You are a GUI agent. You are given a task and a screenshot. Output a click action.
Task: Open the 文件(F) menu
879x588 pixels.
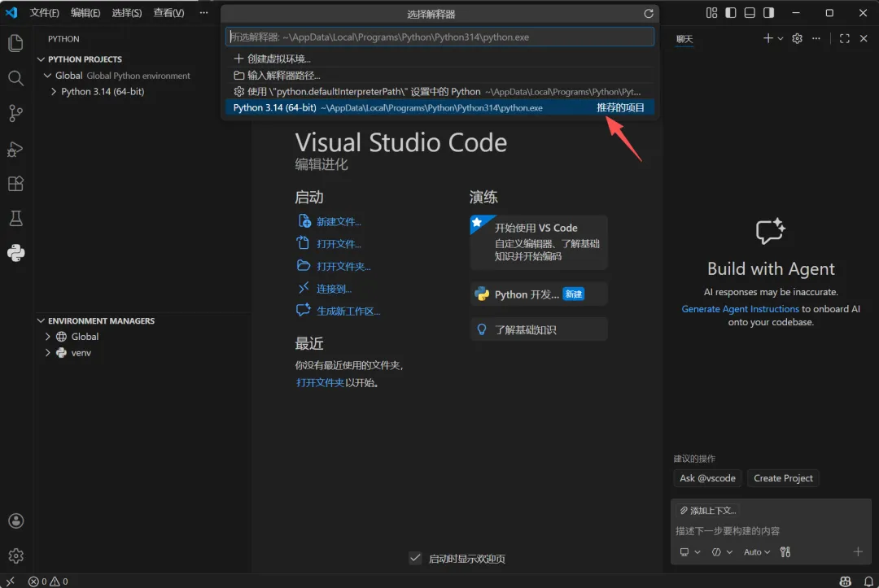[44, 12]
